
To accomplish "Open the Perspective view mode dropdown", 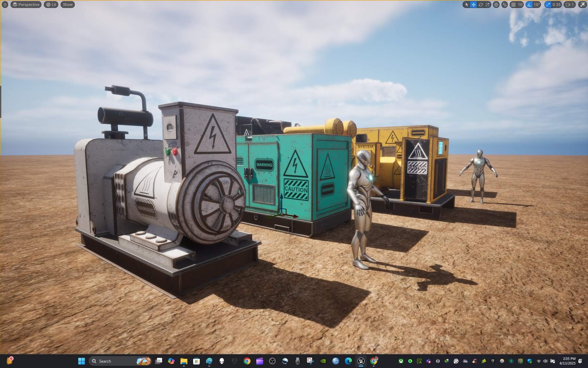I will [26, 4].
